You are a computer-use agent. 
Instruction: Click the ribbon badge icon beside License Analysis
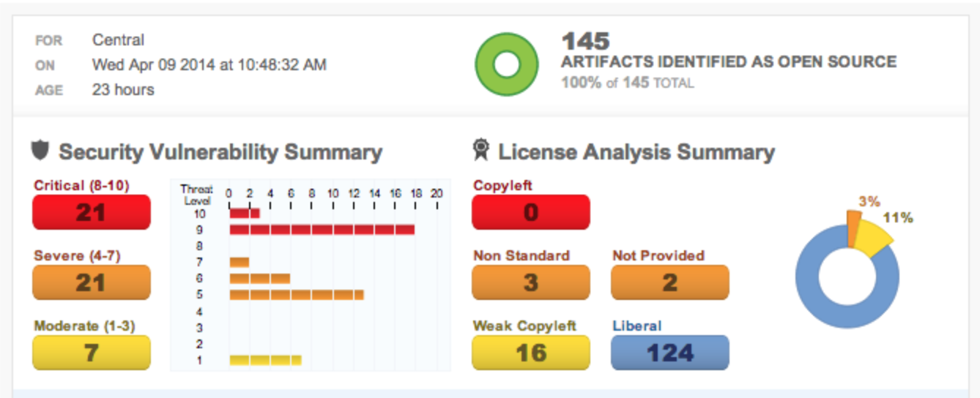(480, 150)
